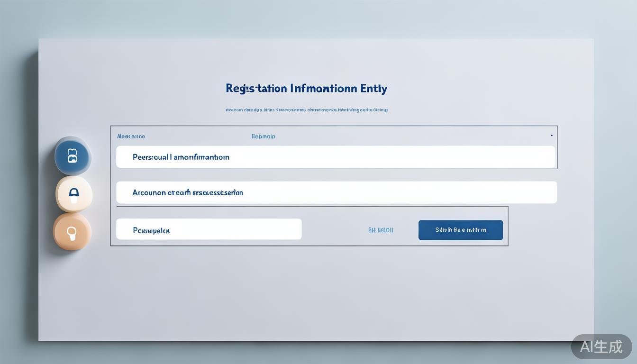Click the 8H RADII link
The image size is (637, 364).
tap(381, 230)
